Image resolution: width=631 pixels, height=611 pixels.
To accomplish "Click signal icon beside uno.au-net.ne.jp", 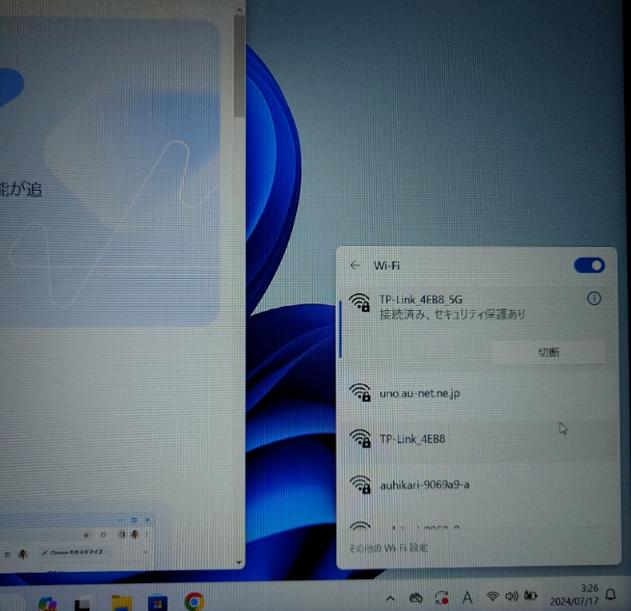I will point(360,392).
